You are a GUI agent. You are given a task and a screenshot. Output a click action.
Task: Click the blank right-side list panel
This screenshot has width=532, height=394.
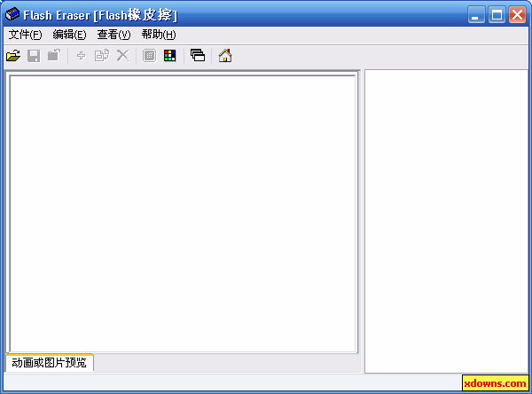point(447,222)
